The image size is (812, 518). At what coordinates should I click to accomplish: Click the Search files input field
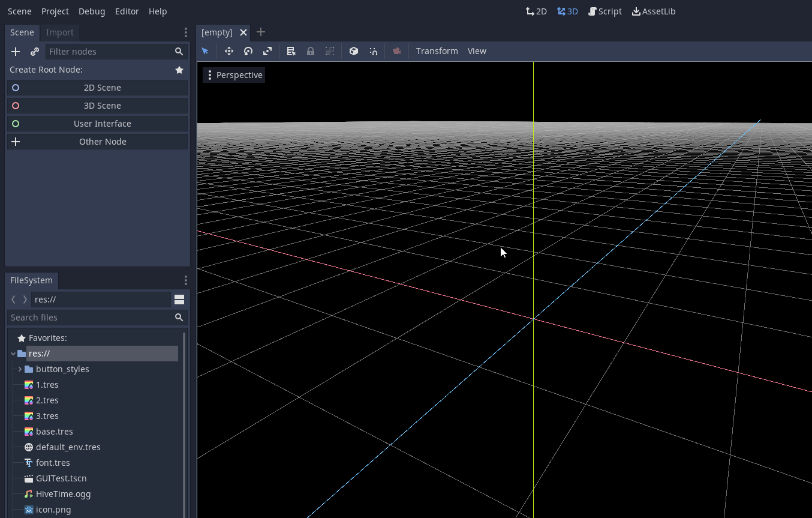[x=90, y=318]
